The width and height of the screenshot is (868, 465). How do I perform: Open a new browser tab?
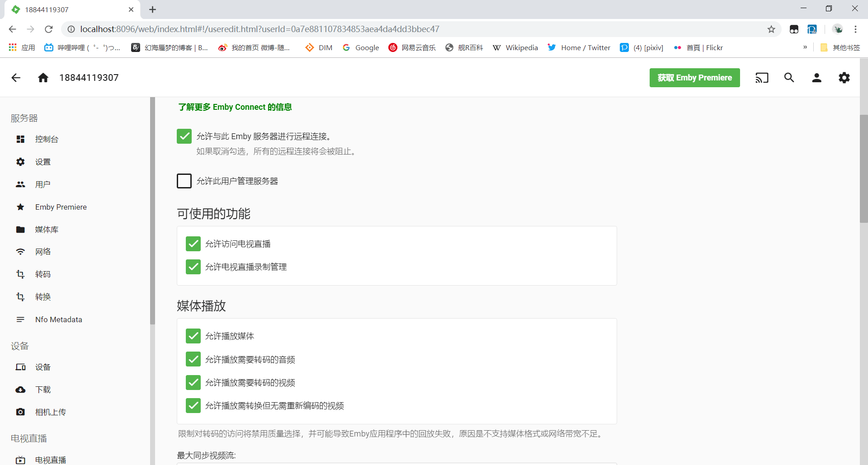click(153, 9)
